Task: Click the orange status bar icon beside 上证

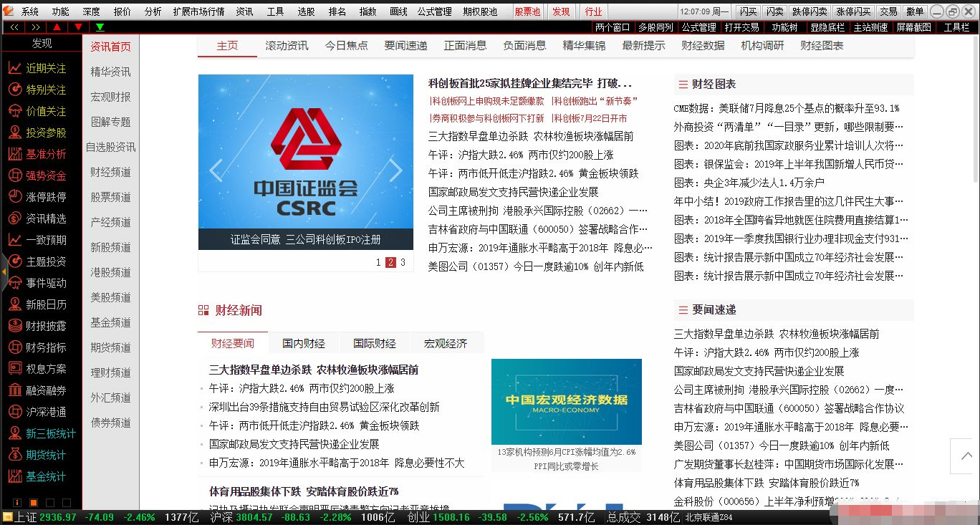Action: [7, 517]
